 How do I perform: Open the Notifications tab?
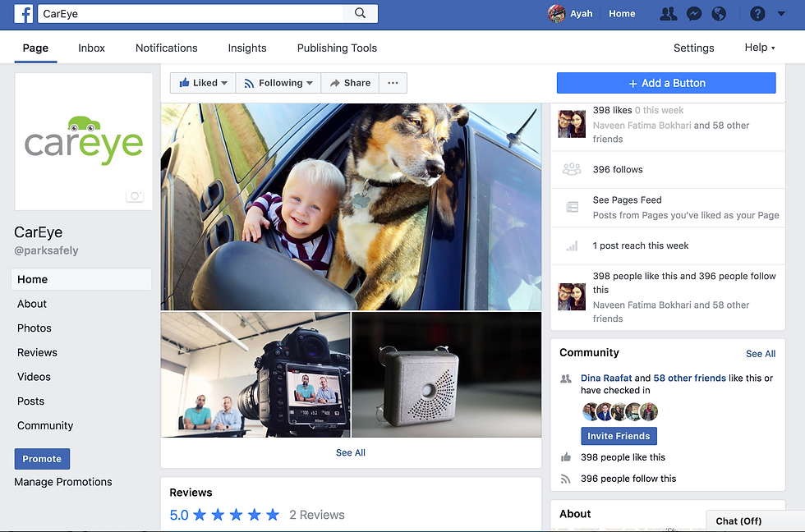tap(166, 48)
